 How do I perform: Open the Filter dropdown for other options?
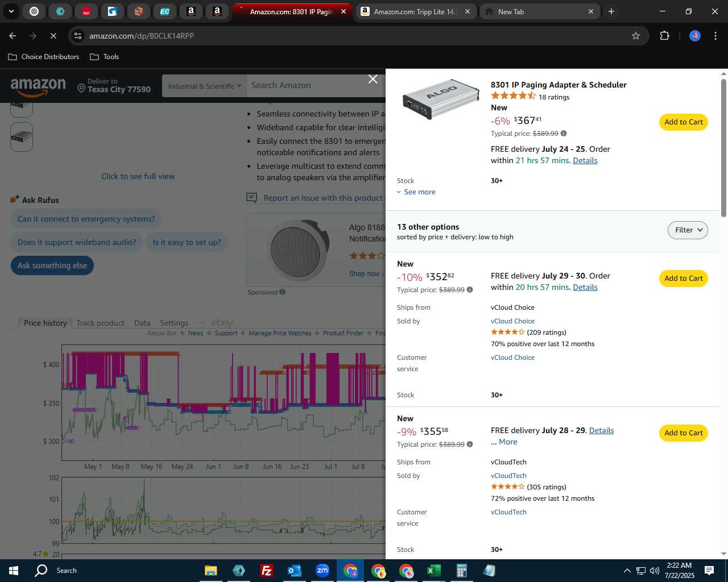click(x=688, y=230)
